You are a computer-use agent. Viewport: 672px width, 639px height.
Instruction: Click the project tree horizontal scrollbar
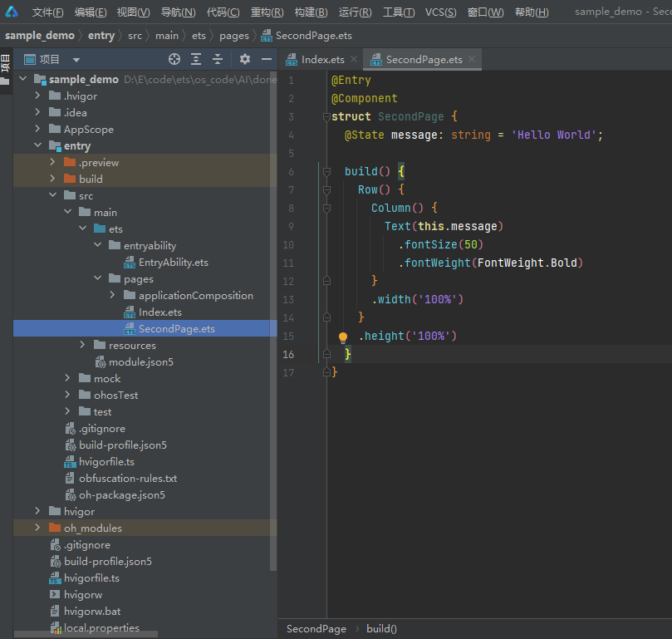86,633
